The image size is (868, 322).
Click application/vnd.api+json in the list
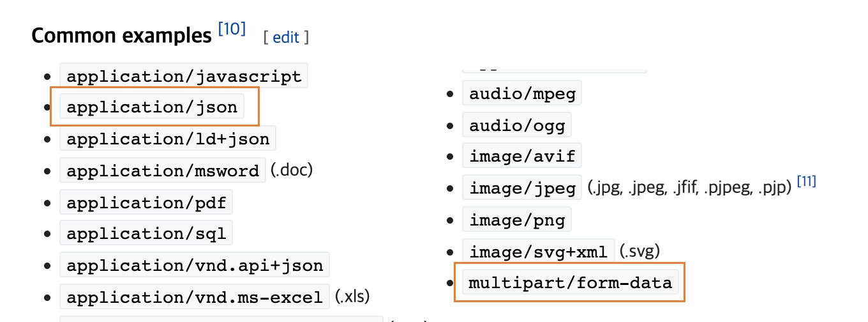coord(195,264)
